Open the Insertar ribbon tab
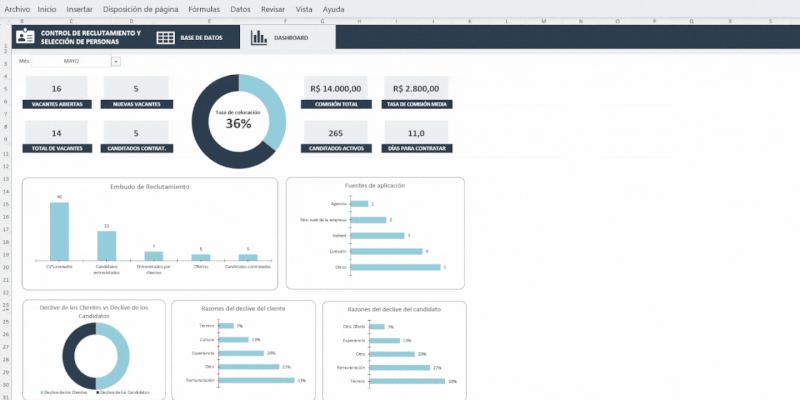 click(79, 8)
